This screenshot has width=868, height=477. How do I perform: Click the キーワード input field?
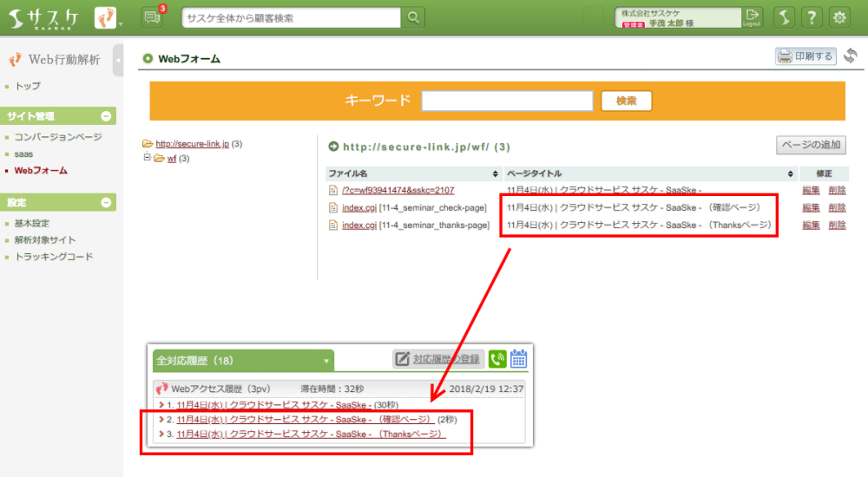point(507,101)
